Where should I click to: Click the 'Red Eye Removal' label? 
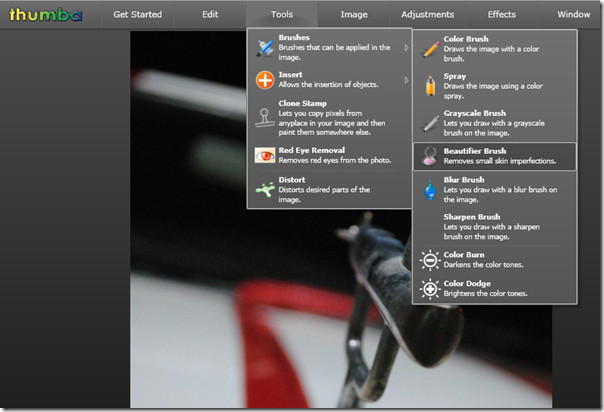coord(311,150)
